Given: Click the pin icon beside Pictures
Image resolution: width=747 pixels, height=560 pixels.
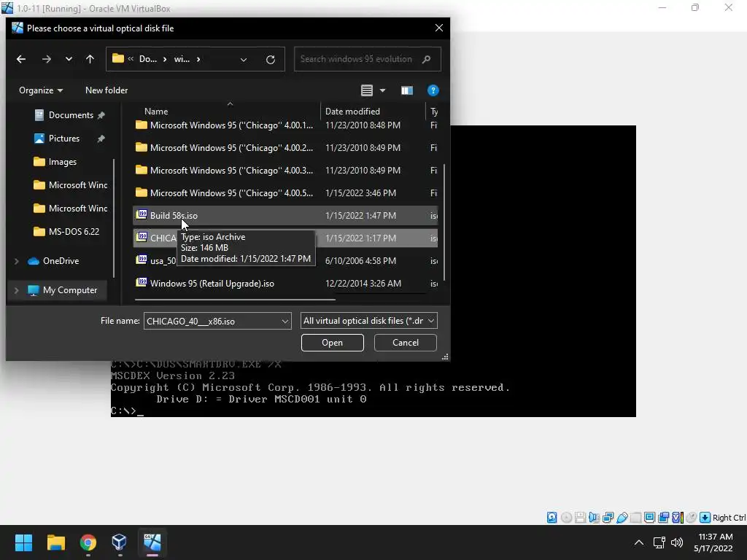Looking at the screenshot, I should click(x=101, y=139).
